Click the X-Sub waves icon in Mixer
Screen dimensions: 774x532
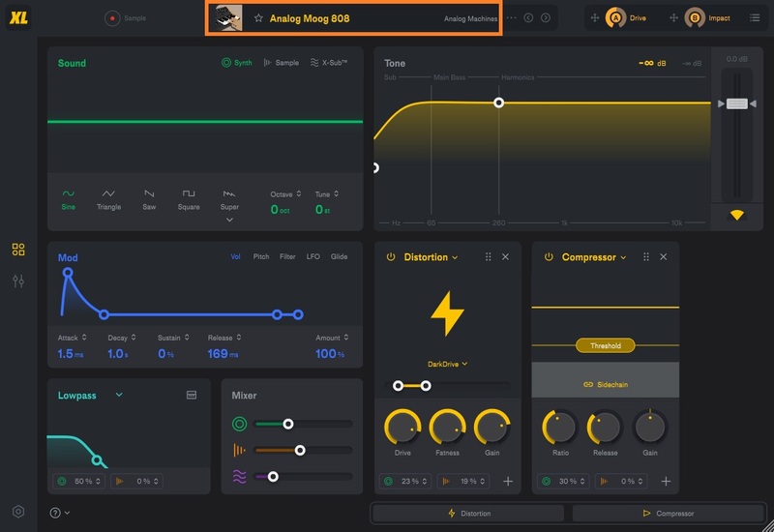[239, 476]
